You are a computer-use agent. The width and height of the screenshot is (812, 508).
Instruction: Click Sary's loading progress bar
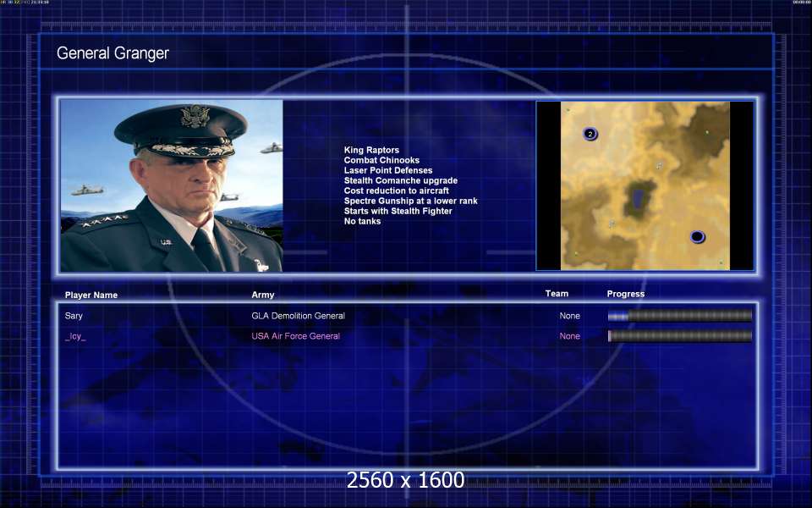coord(679,316)
